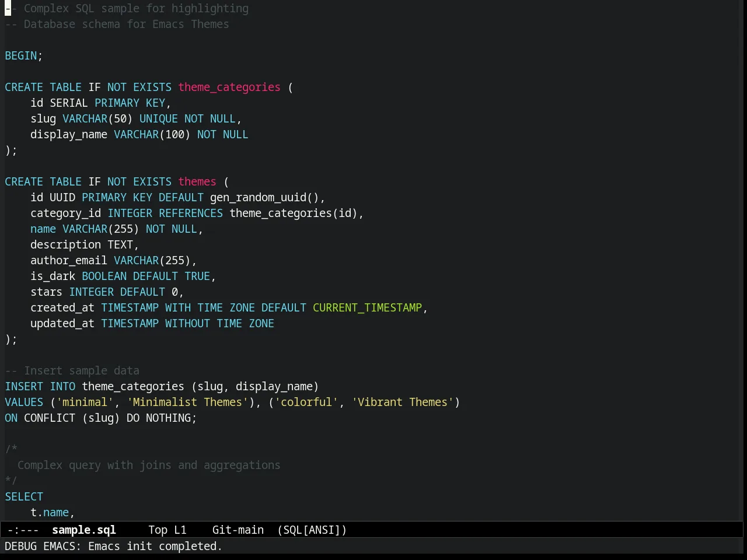The height and width of the screenshot is (560, 747).
Task: Click the red 'themes' table name
Action: tap(197, 181)
